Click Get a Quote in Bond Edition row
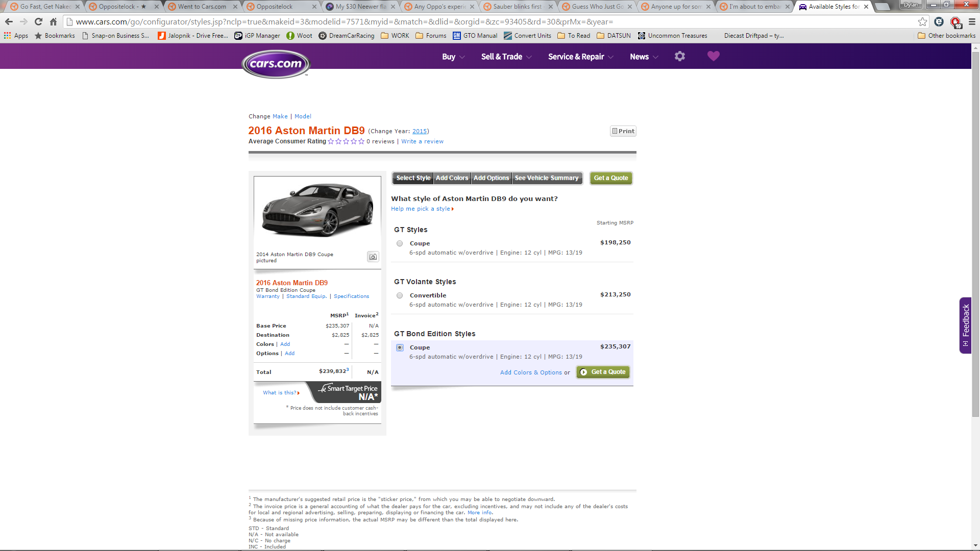This screenshot has height=551, width=980. tap(603, 372)
